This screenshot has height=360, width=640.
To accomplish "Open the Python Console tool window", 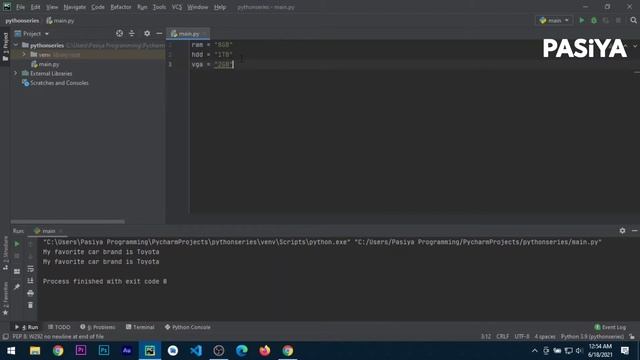I will (187, 327).
